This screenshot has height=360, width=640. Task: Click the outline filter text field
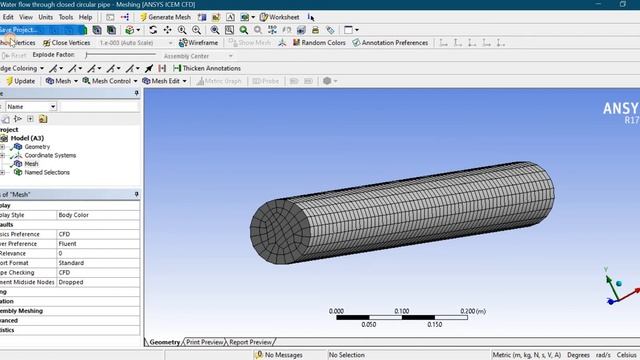click(100, 107)
